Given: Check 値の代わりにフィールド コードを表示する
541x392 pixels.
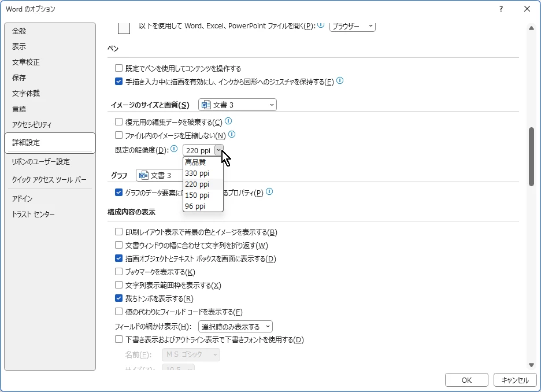Looking at the screenshot, I should point(118,312).
